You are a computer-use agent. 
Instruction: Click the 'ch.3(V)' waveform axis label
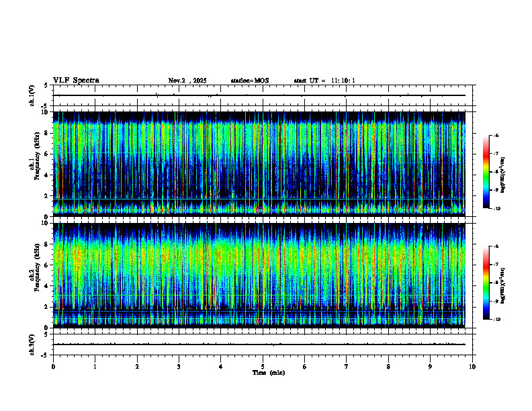click(32, 345)
